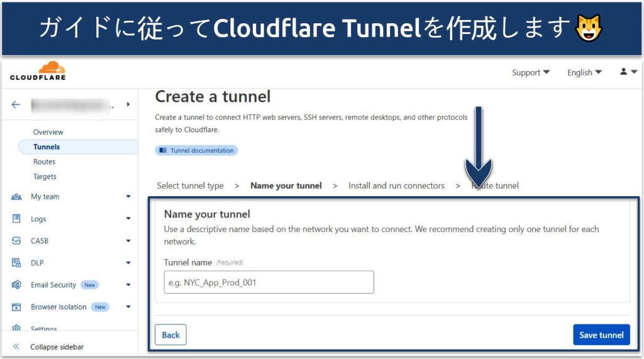
Task: Expand the CASB dropdown arrow
Action: click(128, 241)
